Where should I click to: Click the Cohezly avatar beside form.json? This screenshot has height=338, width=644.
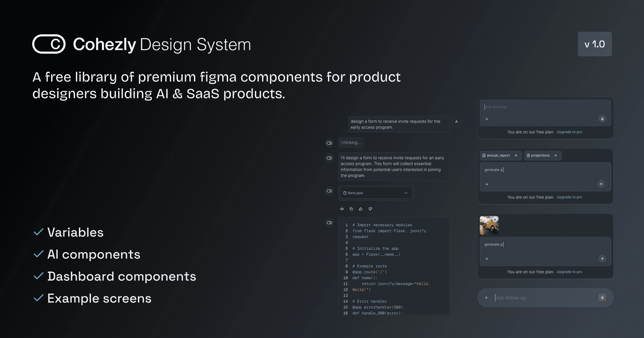[329, 191]
